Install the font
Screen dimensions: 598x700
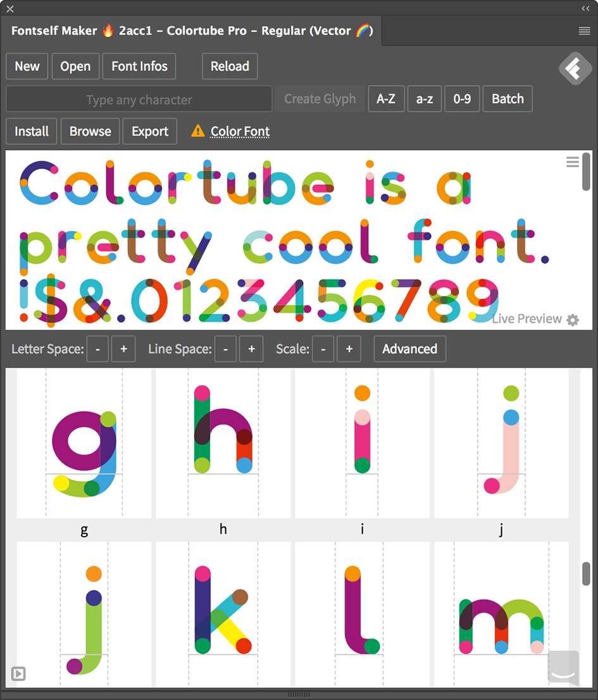click(31, 131)
